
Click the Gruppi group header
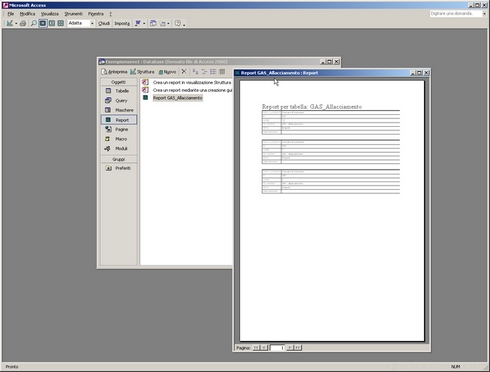click(119, 159)
